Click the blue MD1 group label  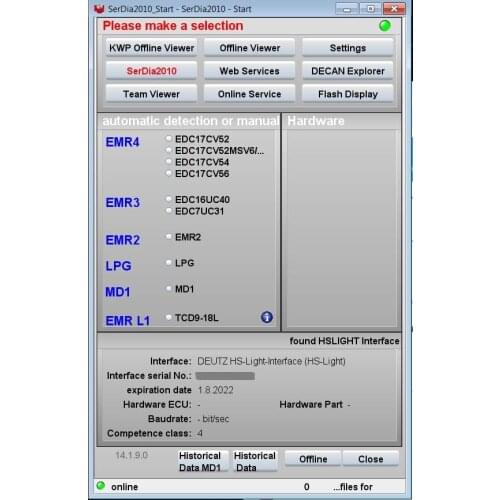click(x=118, y=292)
